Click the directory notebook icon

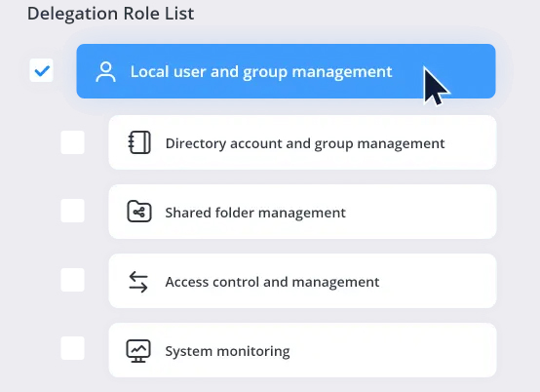click(139, 142)
